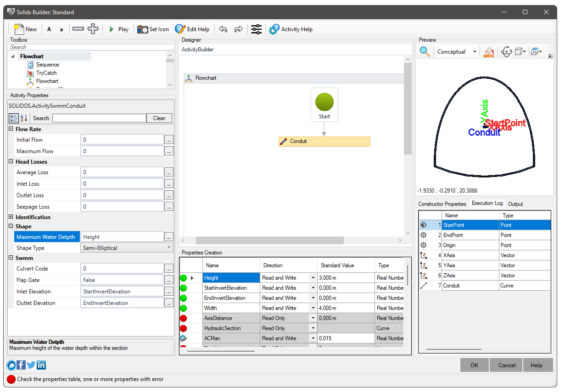Viewport: 565px width, 392px height.
Task: Collapse the Shape property category
Action: 11,226
